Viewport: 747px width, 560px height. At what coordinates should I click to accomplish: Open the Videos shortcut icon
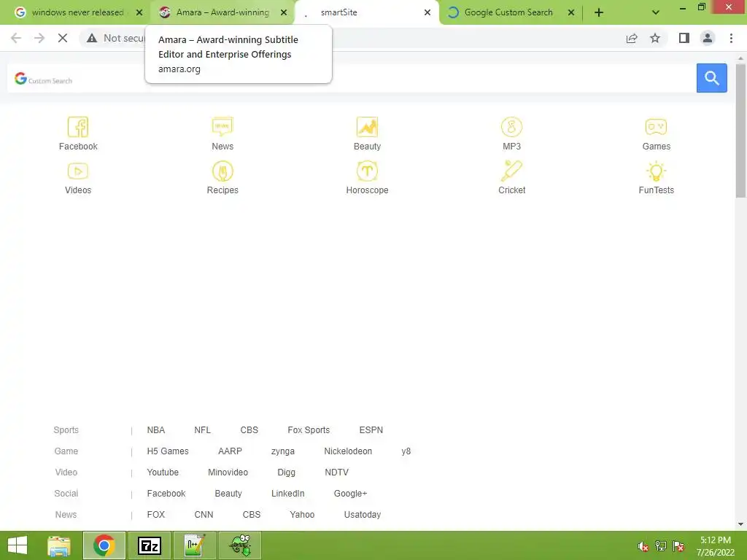[78, 171]
